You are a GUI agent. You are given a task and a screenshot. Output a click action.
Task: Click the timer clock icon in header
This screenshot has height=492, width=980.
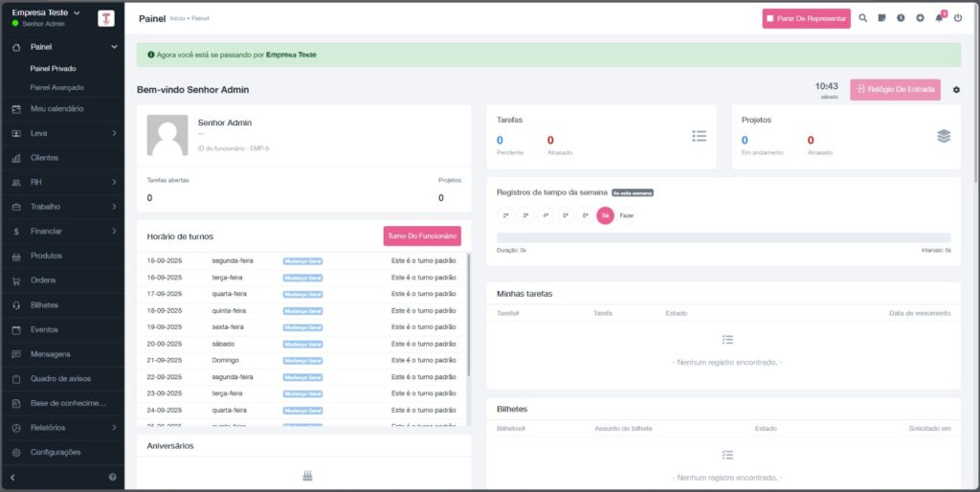[901, 18]
